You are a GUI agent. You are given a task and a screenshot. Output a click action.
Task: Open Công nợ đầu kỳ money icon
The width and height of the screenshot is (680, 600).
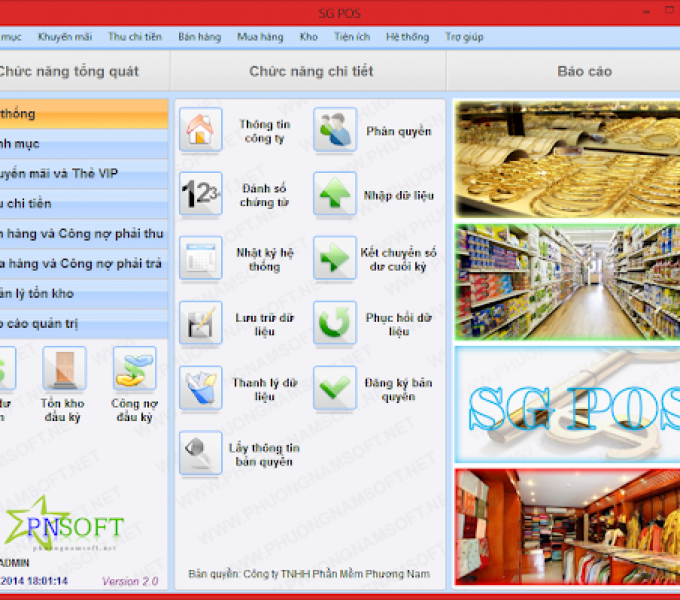click(x=134, y=368)
